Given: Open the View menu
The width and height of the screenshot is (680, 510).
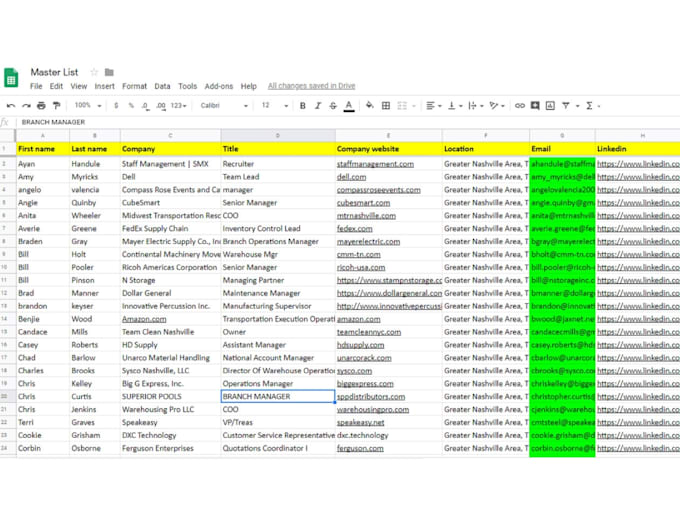Looking at the screenshot, I should [x=78, y=86].
